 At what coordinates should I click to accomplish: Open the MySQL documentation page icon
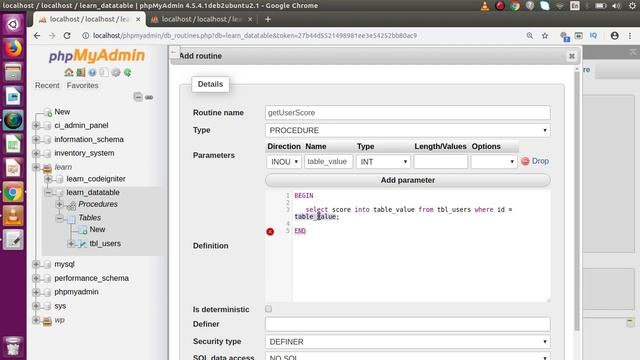(104, 72)
